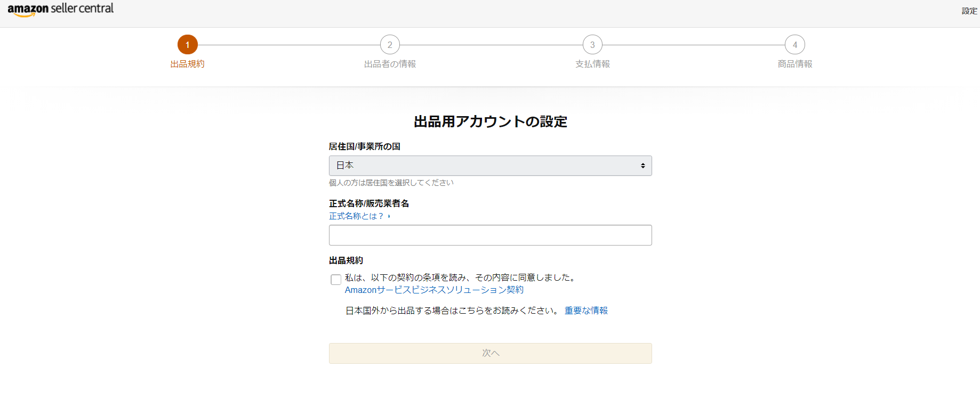Click the Amazon Seller Central logo
The width and height of the screenshot is (980, 400).
pos(60,9)
